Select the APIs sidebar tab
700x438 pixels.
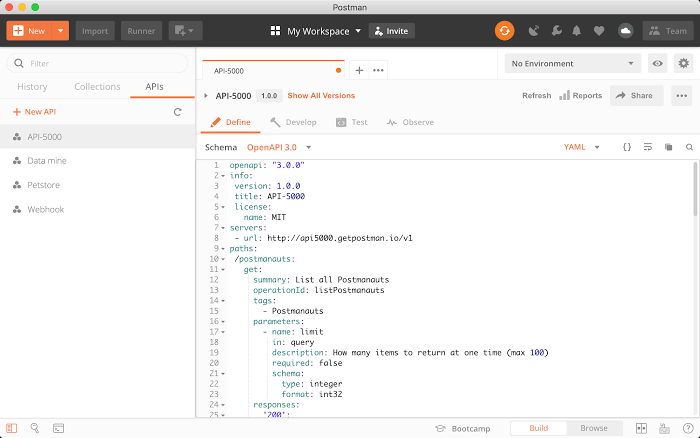click(154, 87)
